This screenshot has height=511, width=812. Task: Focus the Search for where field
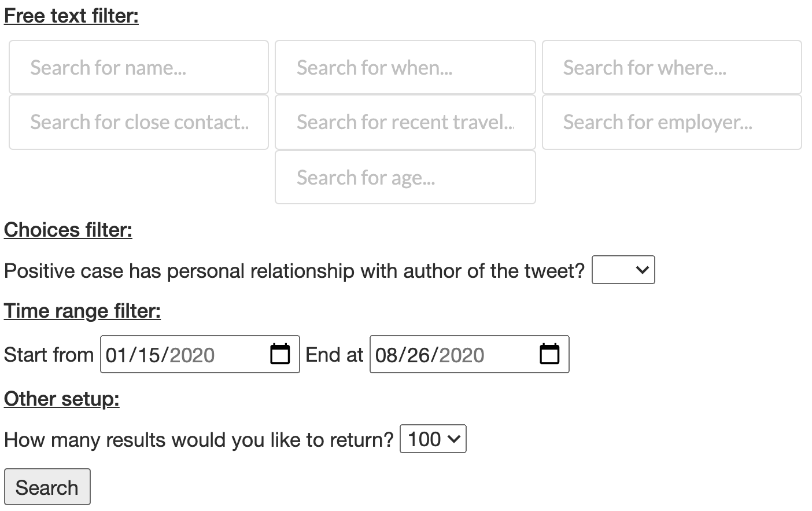pyautogui.click(x=671, y=67)
